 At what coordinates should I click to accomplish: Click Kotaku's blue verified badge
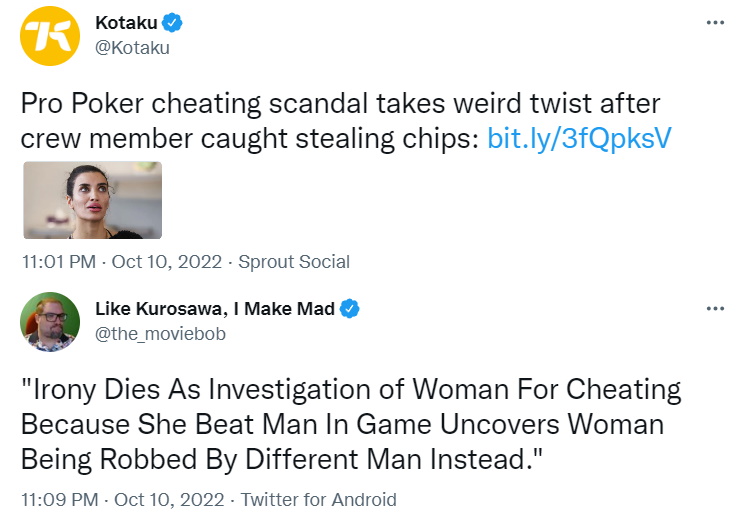click(171, 24)
